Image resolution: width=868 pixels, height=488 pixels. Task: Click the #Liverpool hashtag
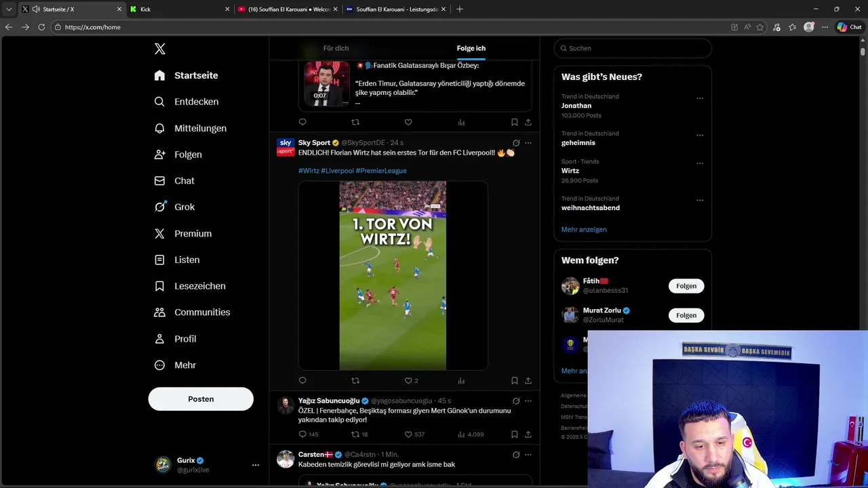tap(338, 171)
